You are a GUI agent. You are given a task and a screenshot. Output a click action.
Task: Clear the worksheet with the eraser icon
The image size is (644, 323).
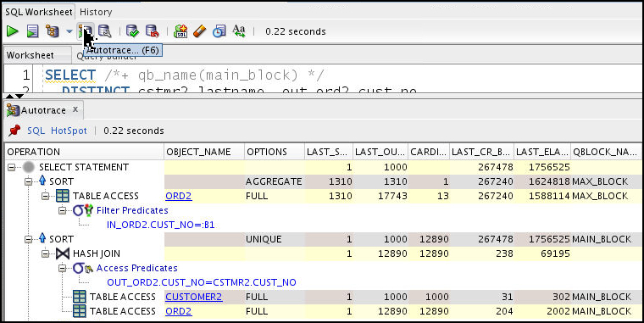coord(199,31)
